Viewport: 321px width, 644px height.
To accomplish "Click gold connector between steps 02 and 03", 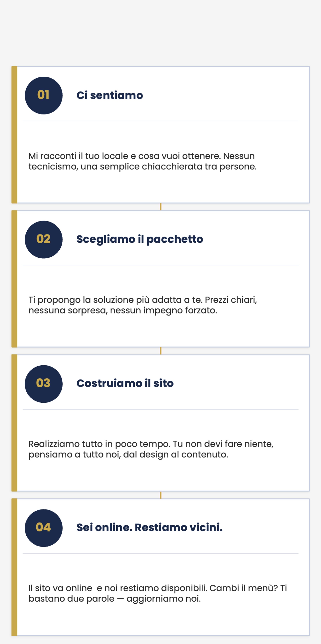I will pyautogui.click(x=160, y=351).
